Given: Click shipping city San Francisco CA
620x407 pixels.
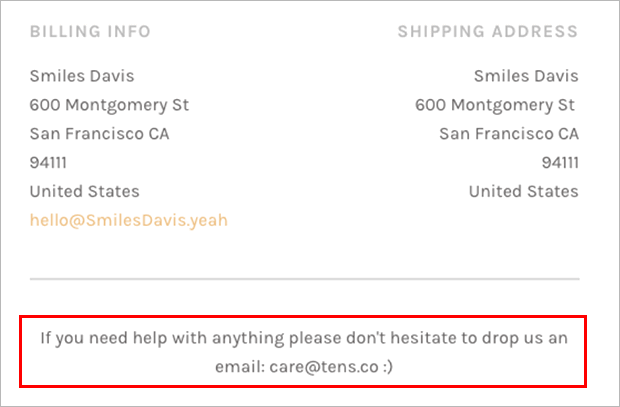Looking at the screenshot, I should (x=509, y=134).
